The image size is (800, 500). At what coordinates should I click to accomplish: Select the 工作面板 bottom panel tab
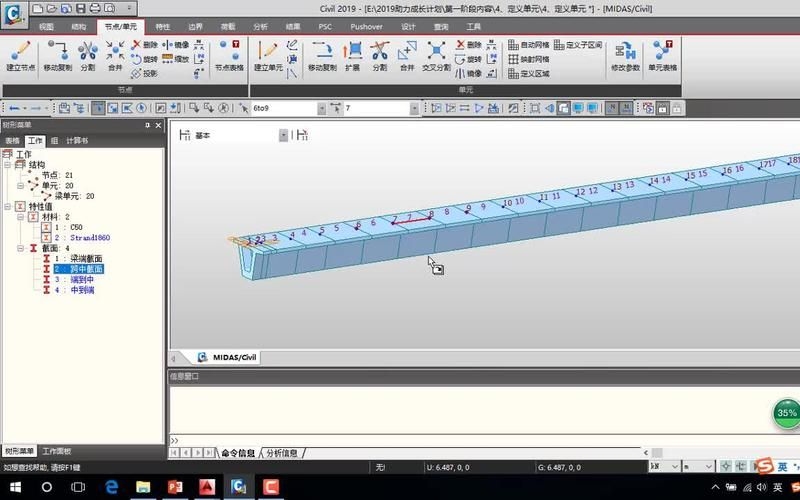coord(60,452)
